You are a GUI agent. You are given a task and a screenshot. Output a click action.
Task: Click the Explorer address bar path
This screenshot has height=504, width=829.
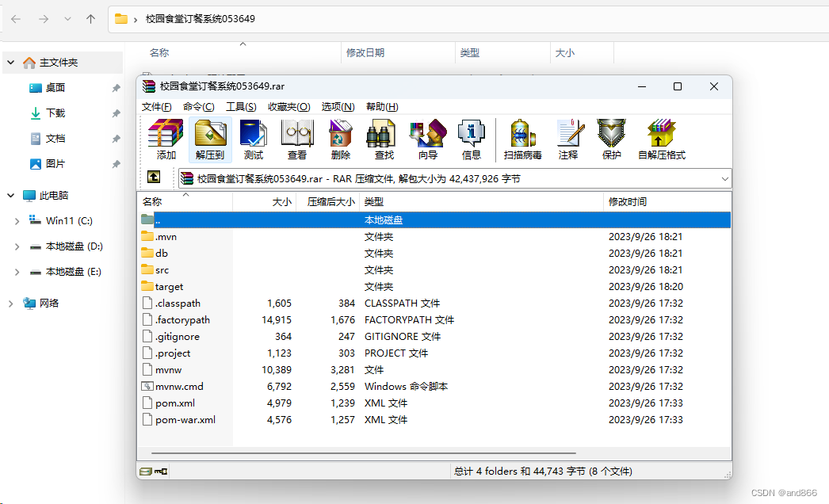pyautogui.click(x=201, y=19)
